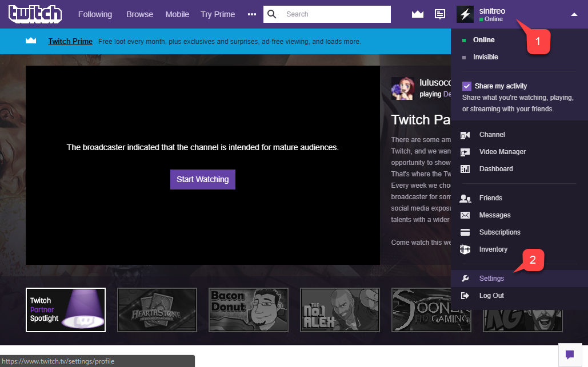
Task: Click the Settings wrench icon
Action: point(465,278)
